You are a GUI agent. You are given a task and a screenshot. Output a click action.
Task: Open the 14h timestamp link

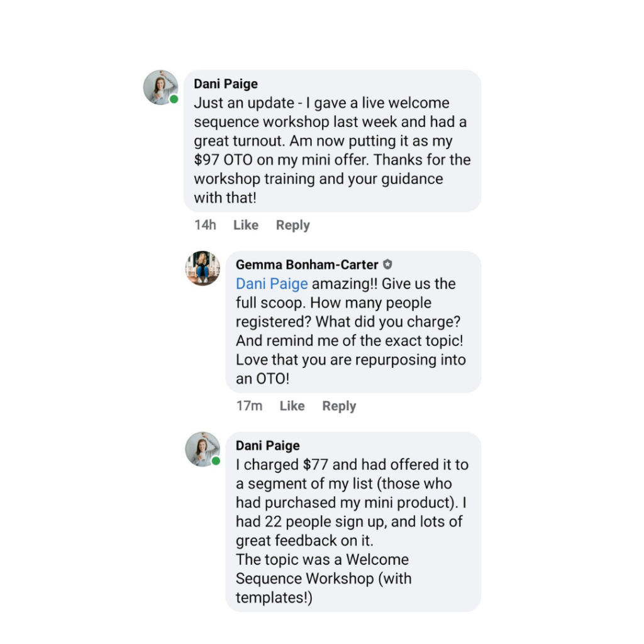pos(205,225)
